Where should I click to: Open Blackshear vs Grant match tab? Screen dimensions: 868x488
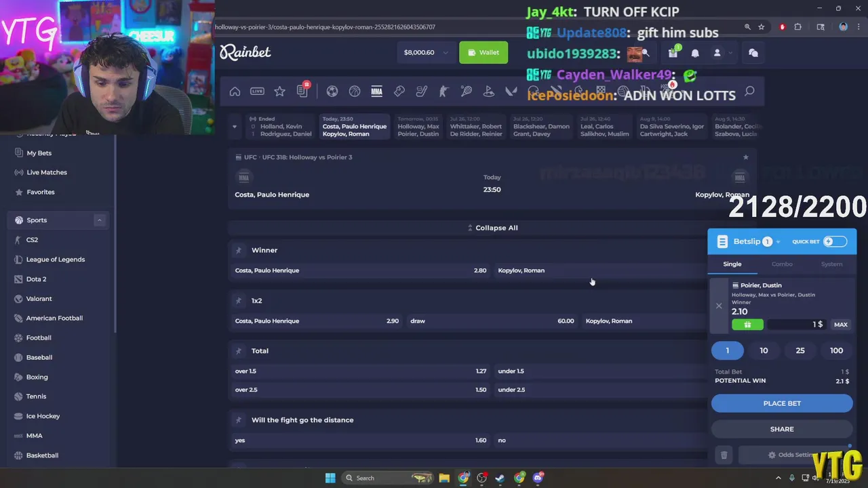(x=541, y=127)
